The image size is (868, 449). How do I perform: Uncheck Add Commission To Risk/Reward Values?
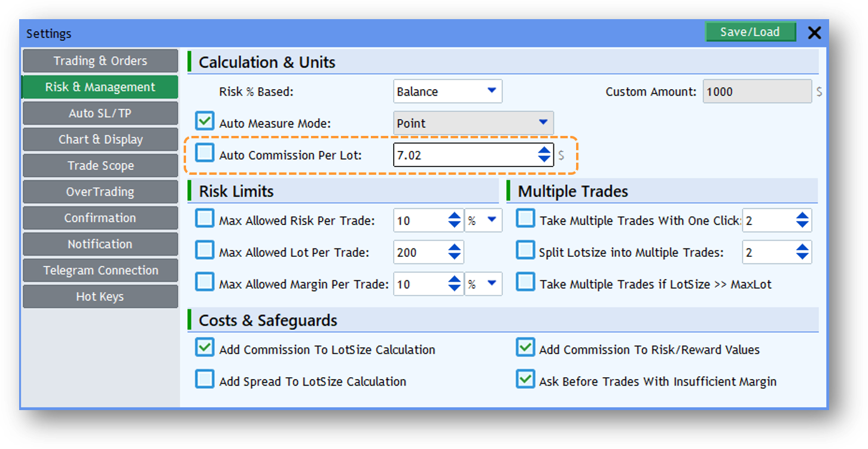pos(525,348)
